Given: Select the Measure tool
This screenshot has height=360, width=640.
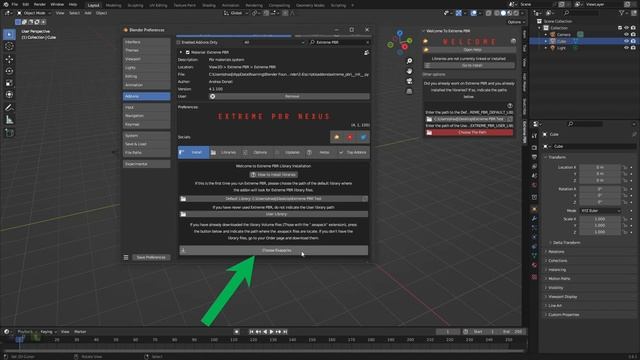Looking at the screenshot, I should pos(9,120).
